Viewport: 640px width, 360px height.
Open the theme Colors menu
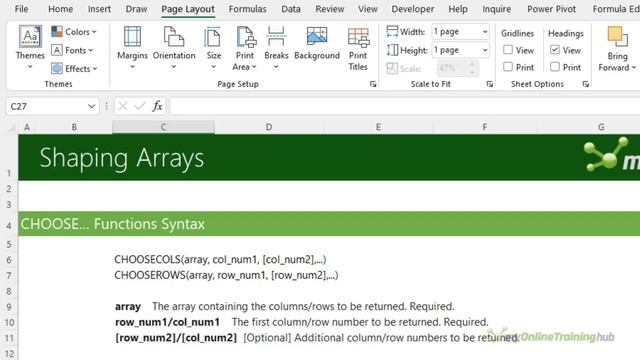click(x=74, y=31)
